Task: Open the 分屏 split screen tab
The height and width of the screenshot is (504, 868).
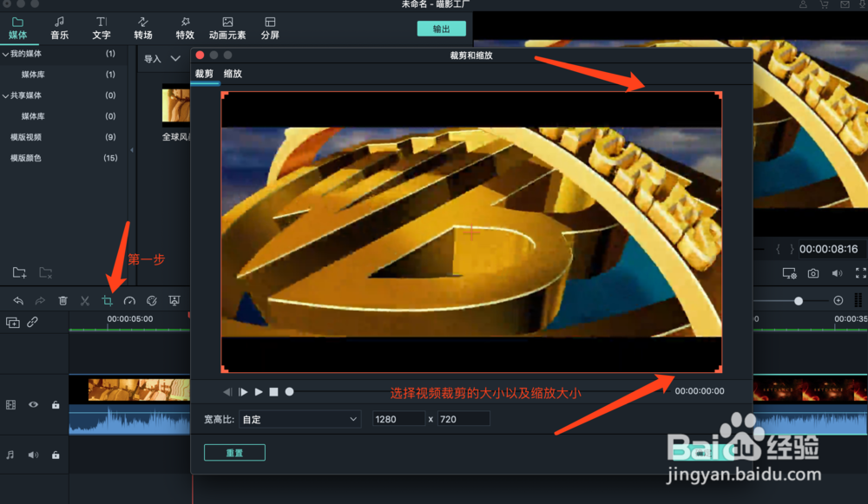Action: tap(270, 29)
